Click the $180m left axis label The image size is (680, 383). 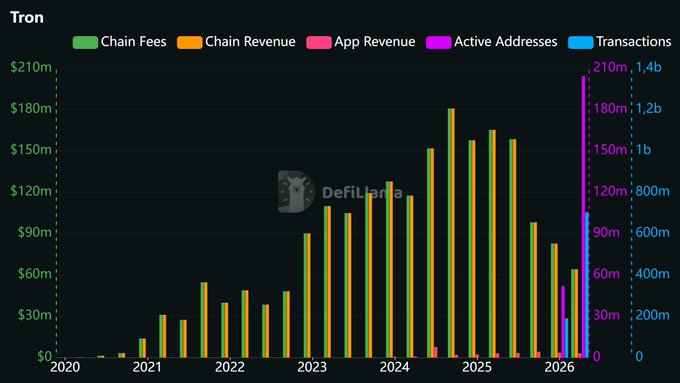pos(31,108)
